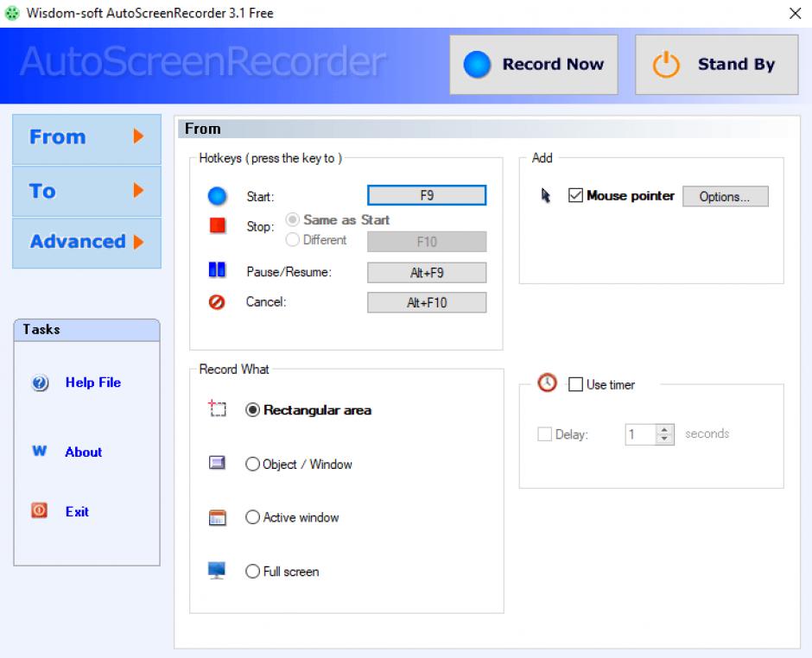
Task: Click the Exit link
Action: [77, 511]
